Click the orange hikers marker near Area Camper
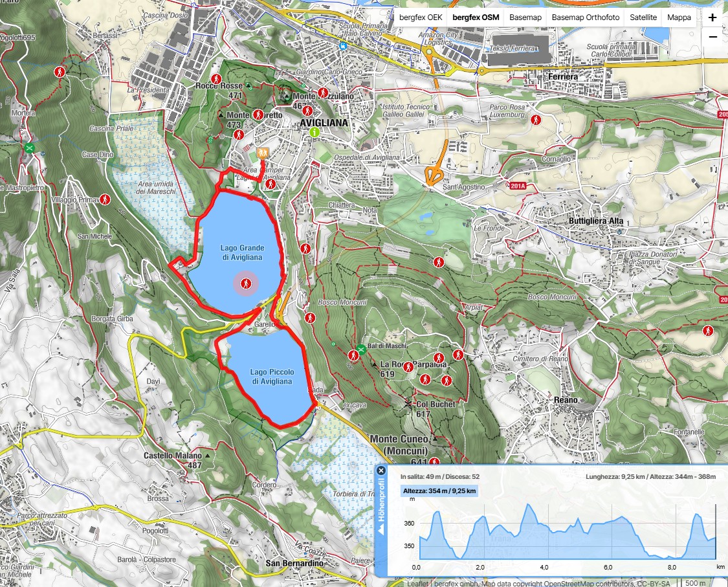This screenshot has height=587, width=728. [x=261, y=153]
